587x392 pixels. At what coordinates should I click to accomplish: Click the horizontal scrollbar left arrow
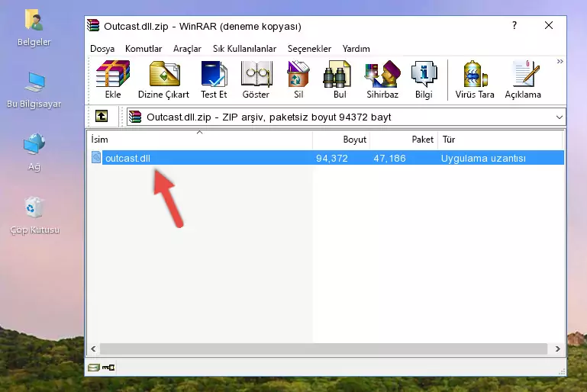click(x=94, y=349)
